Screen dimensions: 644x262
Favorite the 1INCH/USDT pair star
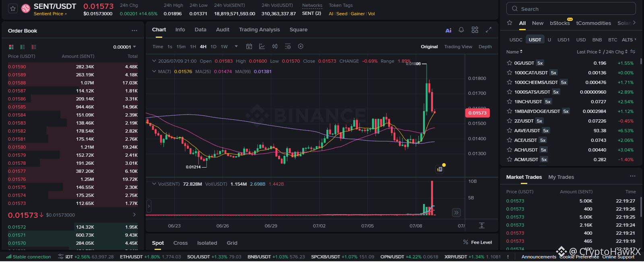point(509,102)
